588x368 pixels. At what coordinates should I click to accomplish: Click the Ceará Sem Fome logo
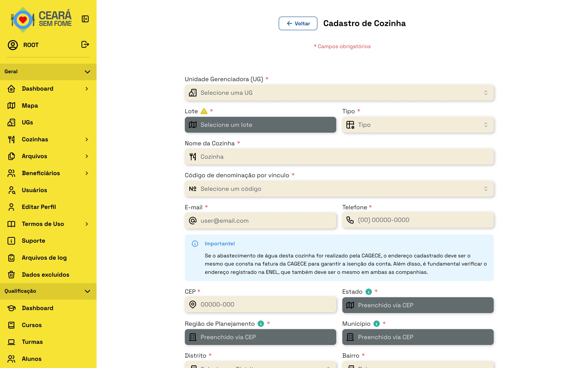click(x=41, y=19)
